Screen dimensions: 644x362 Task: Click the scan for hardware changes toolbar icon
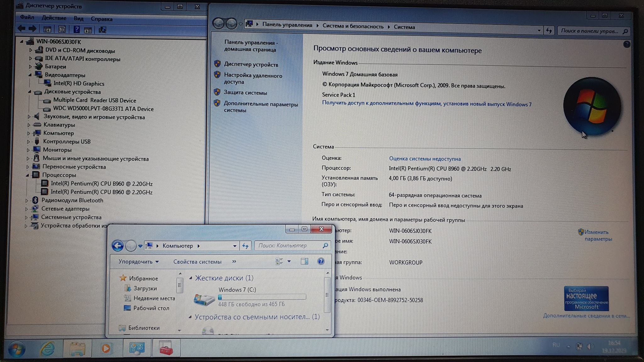click(103, 30)
